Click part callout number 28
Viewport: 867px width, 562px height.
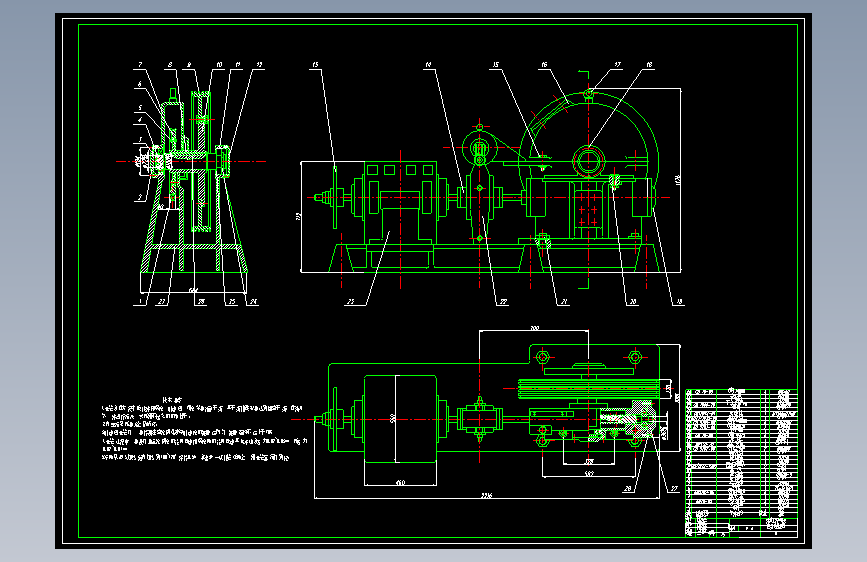[x=628, y=488]
